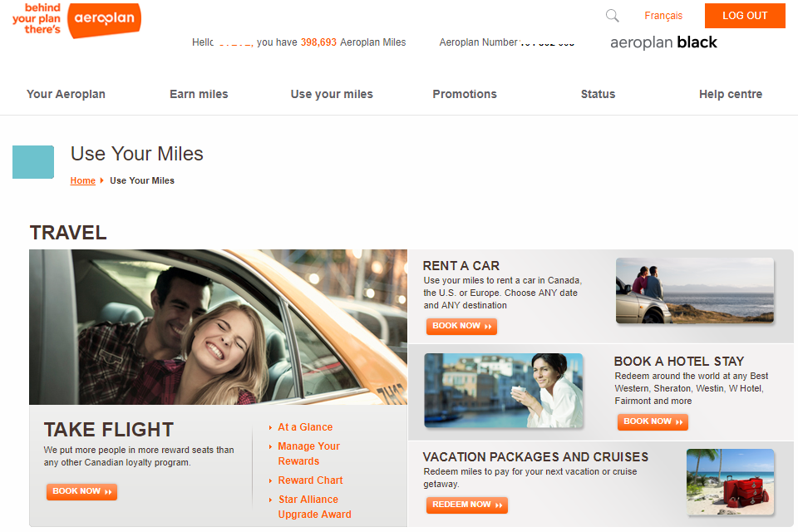This screenshot has height=532, width=798.
Task: Open the Your Aeroplan menu
Action: pyautogui.click(x=66, y=94)
